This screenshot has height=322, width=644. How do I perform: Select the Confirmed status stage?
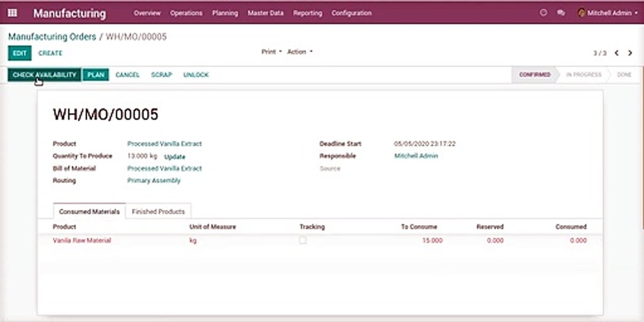[x=535, y=75]
